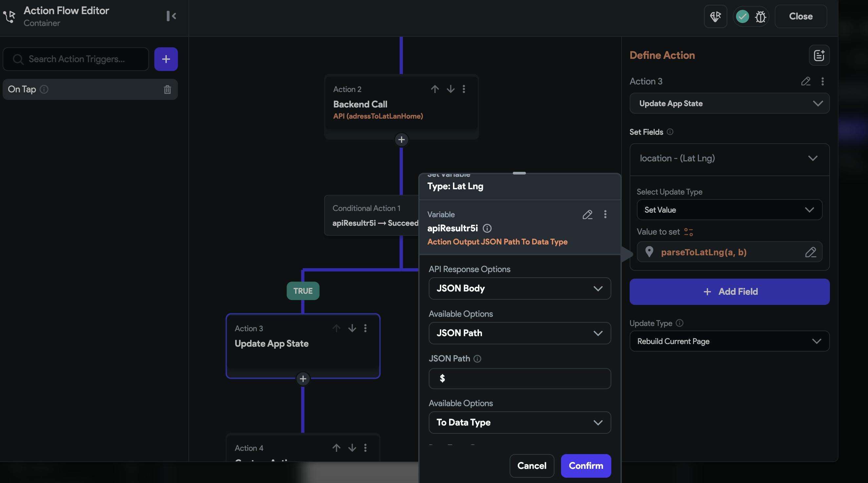Open Update App State action dropdown
The height and width of the screenshot is (483, 868).
729,103
